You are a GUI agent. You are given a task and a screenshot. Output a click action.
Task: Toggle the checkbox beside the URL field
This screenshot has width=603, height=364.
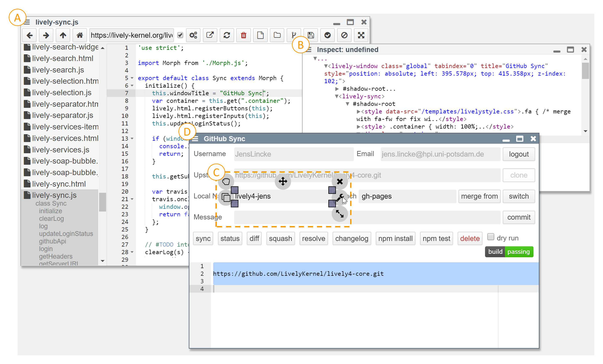[x=180, y=35]
